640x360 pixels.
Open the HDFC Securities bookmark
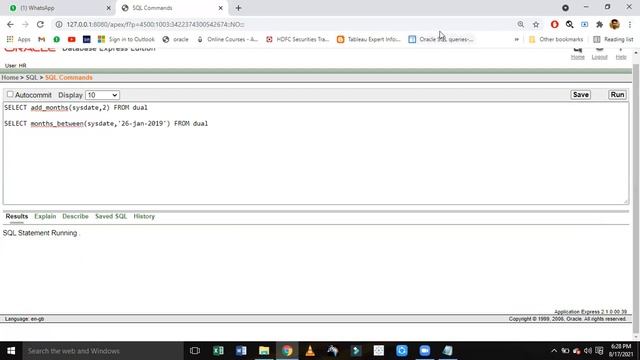[x=298, y=39]
